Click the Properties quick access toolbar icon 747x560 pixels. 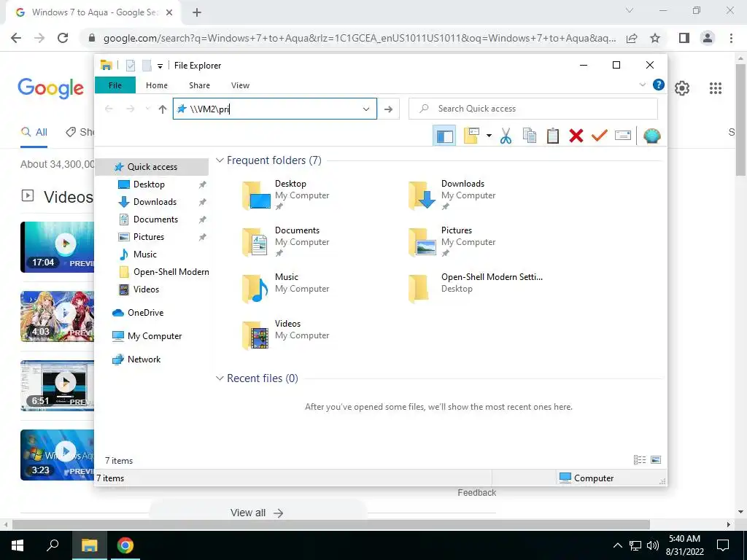coord(131,65)
